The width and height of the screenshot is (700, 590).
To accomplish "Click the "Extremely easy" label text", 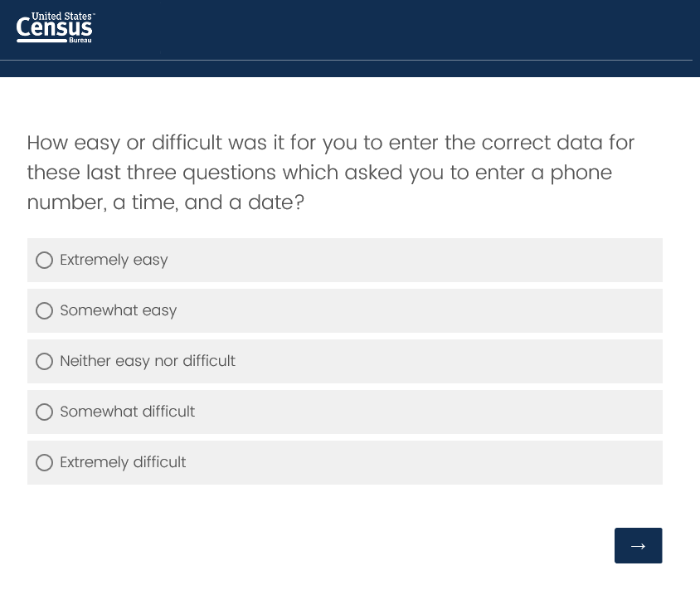I will click(114, 261).
